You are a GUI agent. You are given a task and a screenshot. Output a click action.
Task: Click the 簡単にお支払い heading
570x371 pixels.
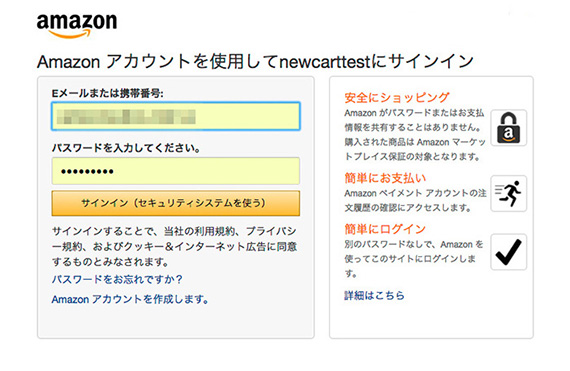pyautogui.click(x=385, y=178)
